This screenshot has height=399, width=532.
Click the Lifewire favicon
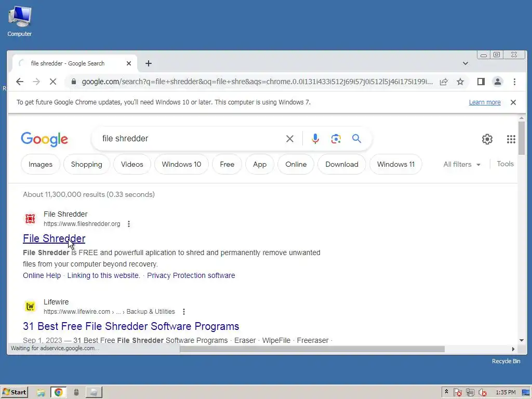pyautogui.click(x=30, y=307)
